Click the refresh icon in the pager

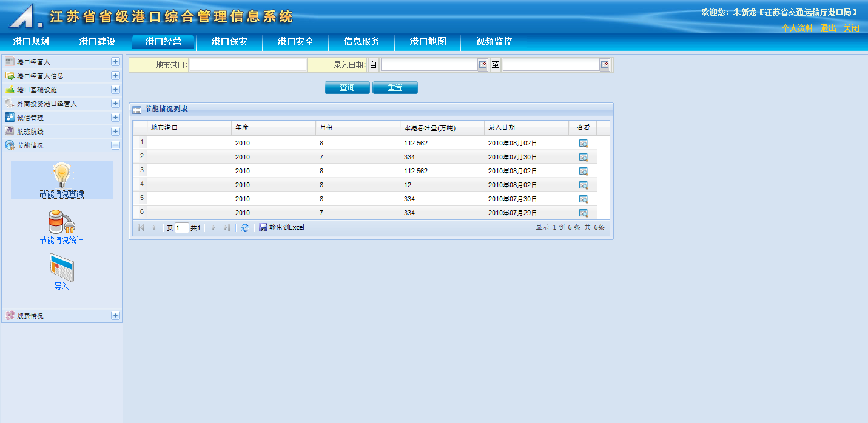coord(245,228)
